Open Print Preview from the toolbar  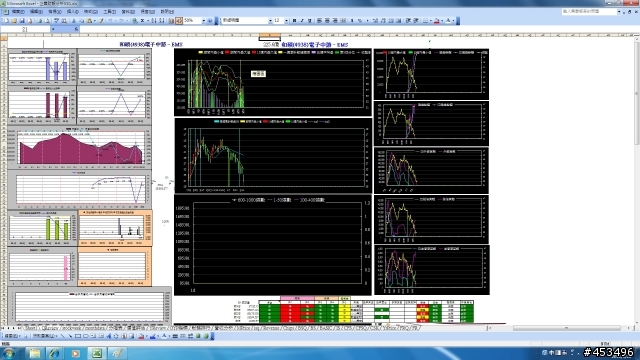(47, 20)
